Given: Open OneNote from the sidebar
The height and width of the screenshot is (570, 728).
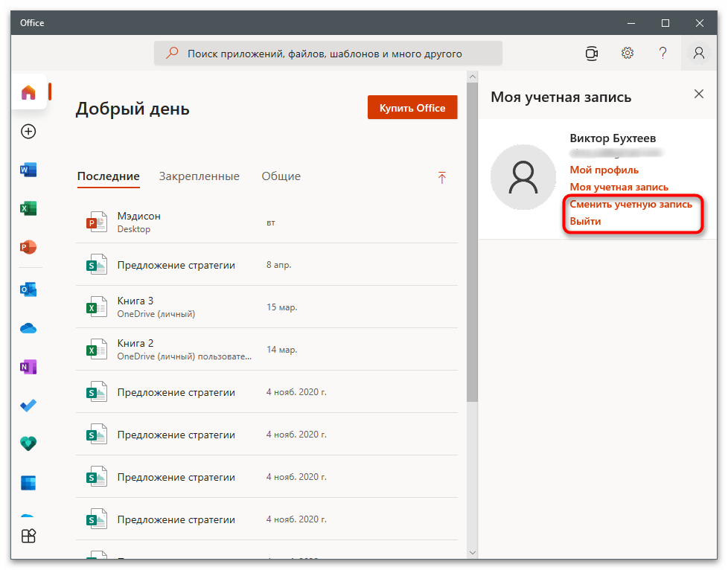Looking at the screenshot, I should [28, 367].
